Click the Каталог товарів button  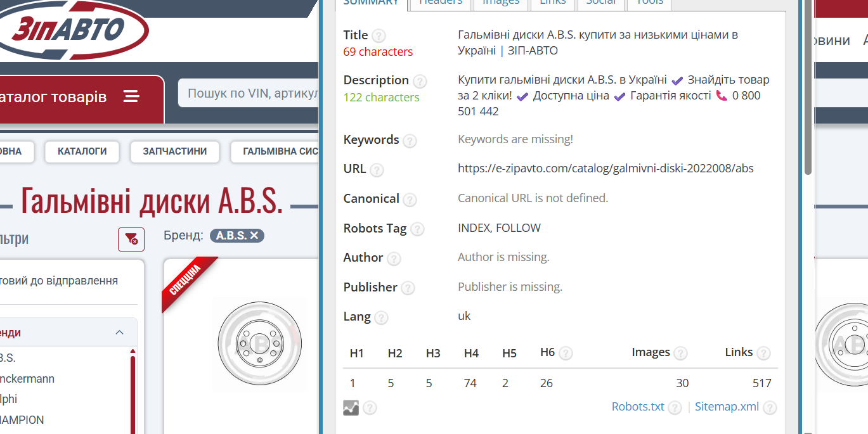82,99
